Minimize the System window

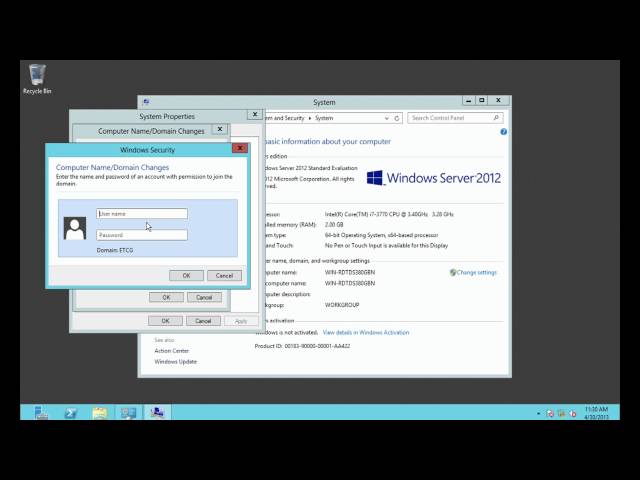(469, 100)
